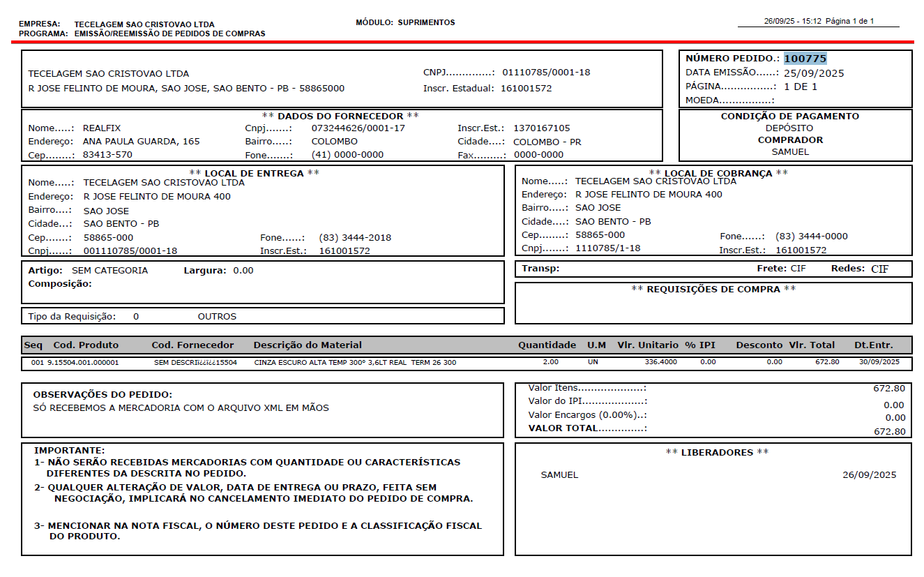Click the supplier phone (41) 0000-0000

click(x=347, y=155)
